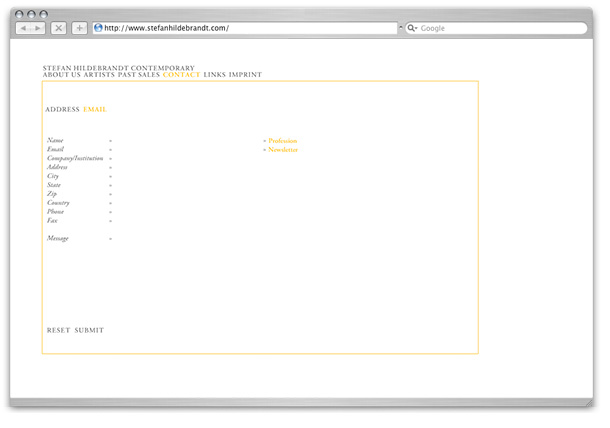This screenshot has height=428, width=610.
Task: Expand the Profession option
Action: [282, 140]
